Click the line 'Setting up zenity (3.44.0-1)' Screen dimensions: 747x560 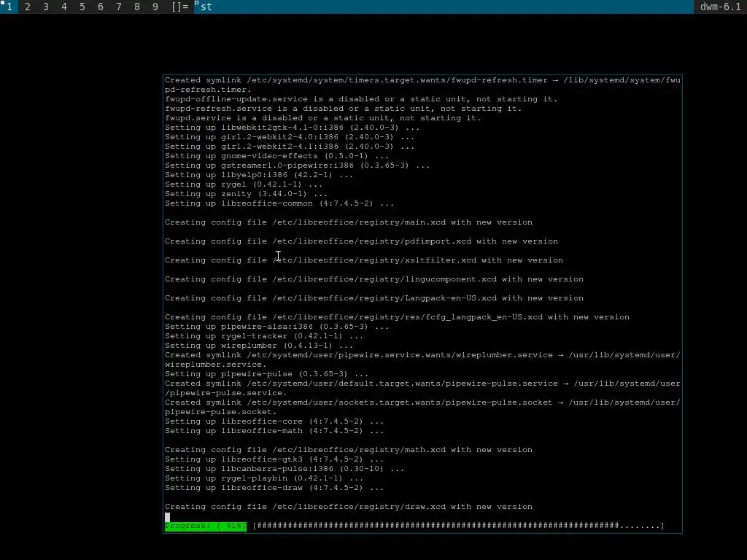click(246, 194)
